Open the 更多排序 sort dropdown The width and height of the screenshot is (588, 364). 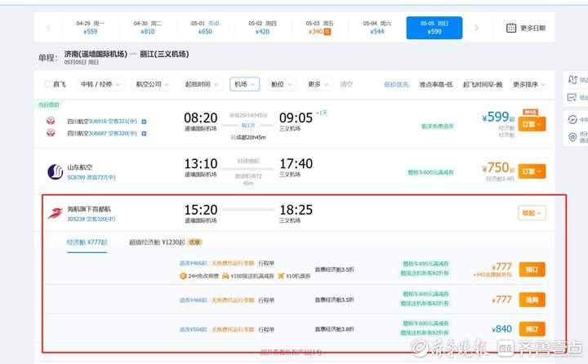[x=528, y=84]
